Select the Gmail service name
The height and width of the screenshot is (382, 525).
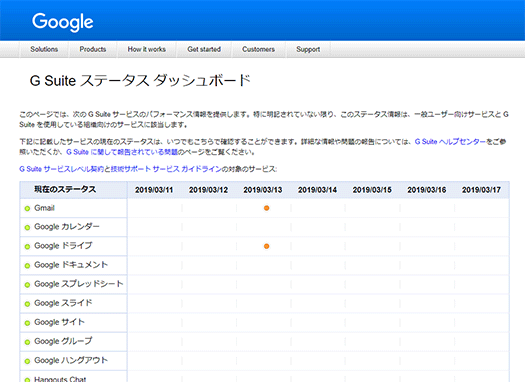pyautogui.click(x=44, y=208)
